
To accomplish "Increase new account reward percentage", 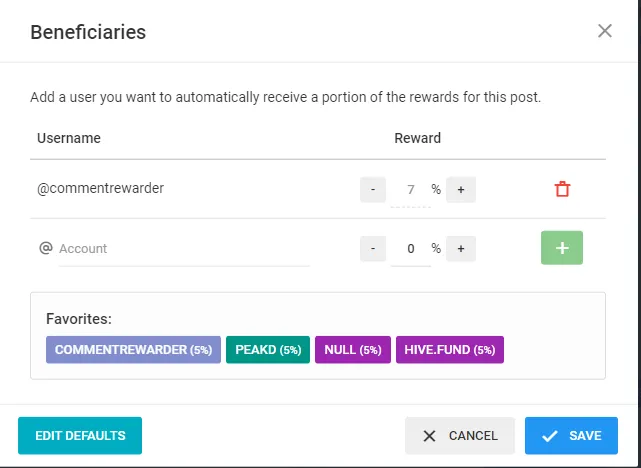I will [461, 249].
